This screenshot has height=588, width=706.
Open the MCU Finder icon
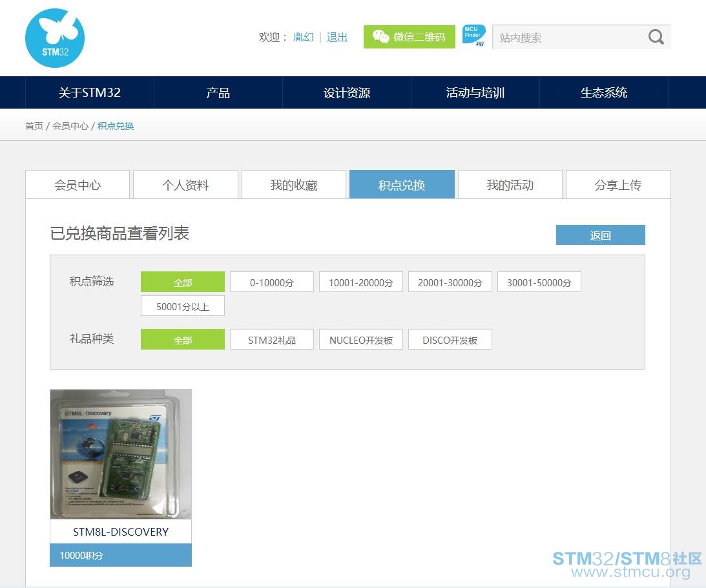(x=473, y=36)
